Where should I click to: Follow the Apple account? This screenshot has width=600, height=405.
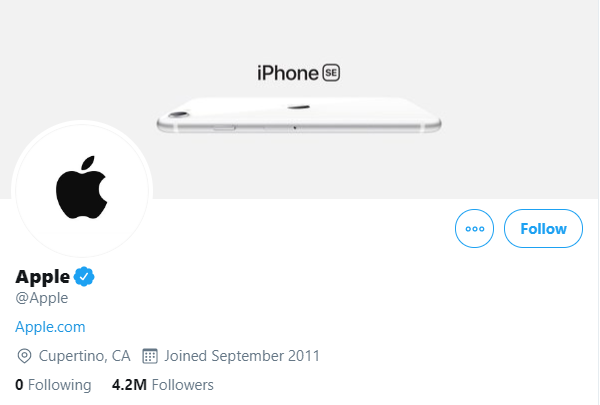coord(543,229)
